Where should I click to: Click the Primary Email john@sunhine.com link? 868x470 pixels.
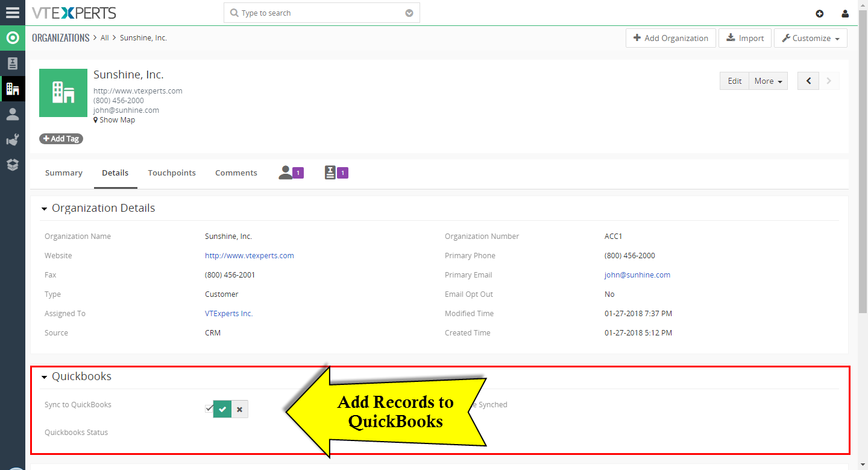coord(637,275)
